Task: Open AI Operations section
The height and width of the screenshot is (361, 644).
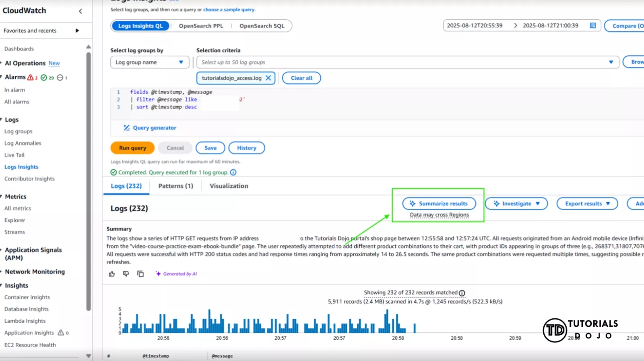Action: 25,63
